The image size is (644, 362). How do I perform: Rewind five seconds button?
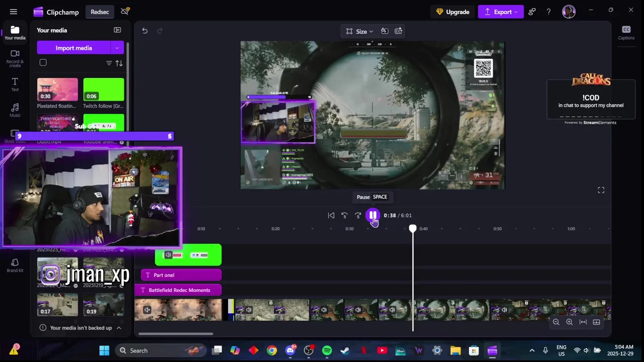tap(345, 215)
